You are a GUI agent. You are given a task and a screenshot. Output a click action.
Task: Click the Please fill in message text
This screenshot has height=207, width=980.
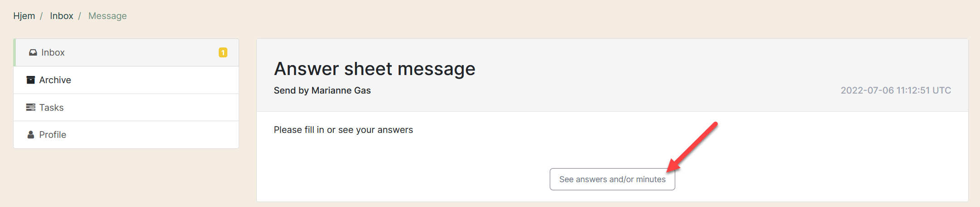coord(343,130)
